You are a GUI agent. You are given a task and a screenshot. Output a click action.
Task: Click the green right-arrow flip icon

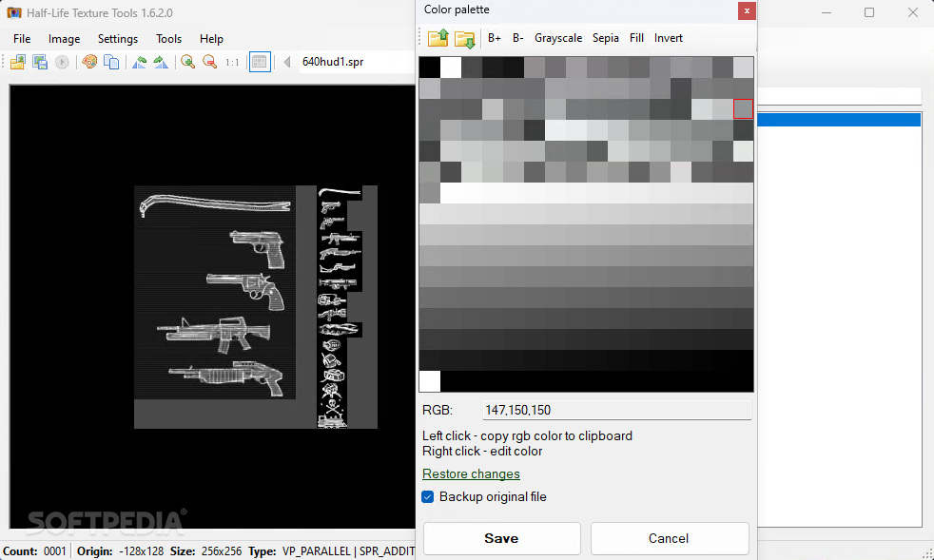pos(161,62)
